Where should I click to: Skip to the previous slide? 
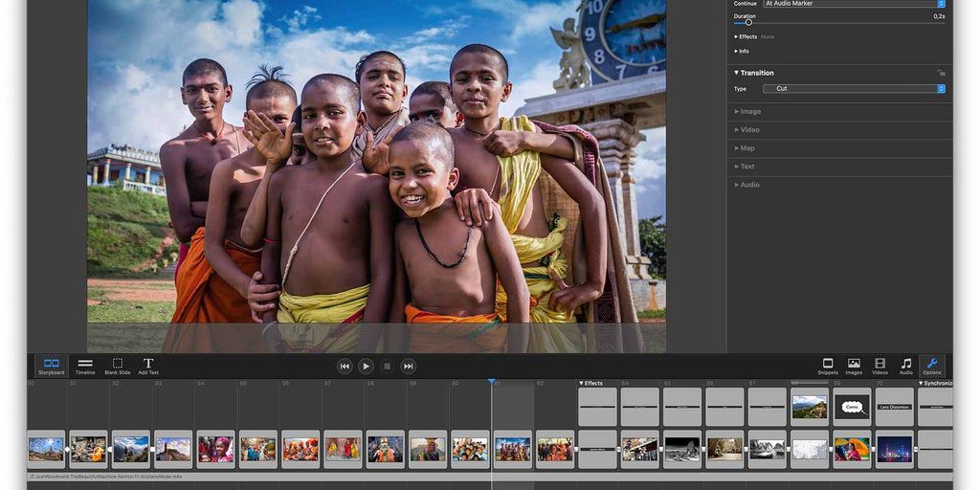point(345,366)
